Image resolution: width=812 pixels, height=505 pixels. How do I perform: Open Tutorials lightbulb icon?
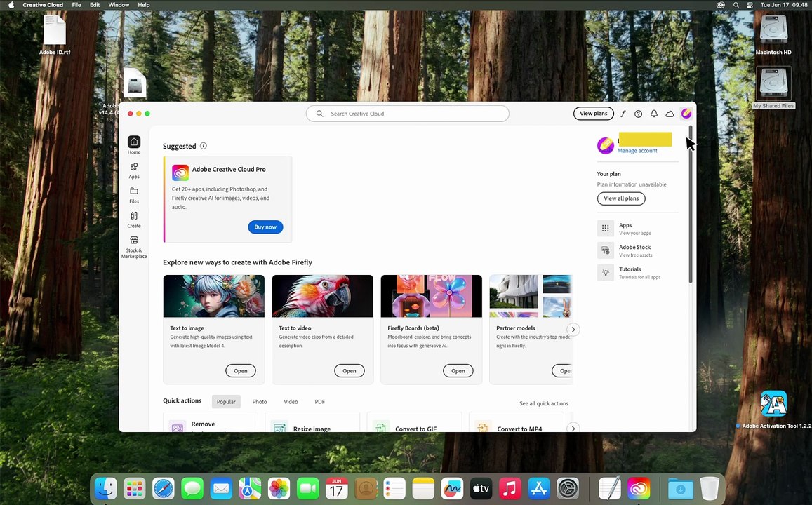[x=606, y=272]
